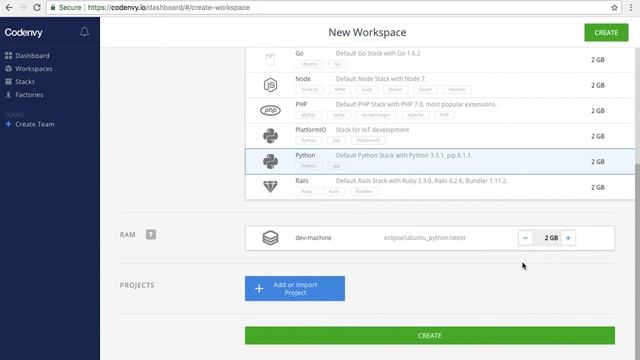Screen dimensions: 640x360
Task: Click the Codenvy logo
Action: (23, 33)
